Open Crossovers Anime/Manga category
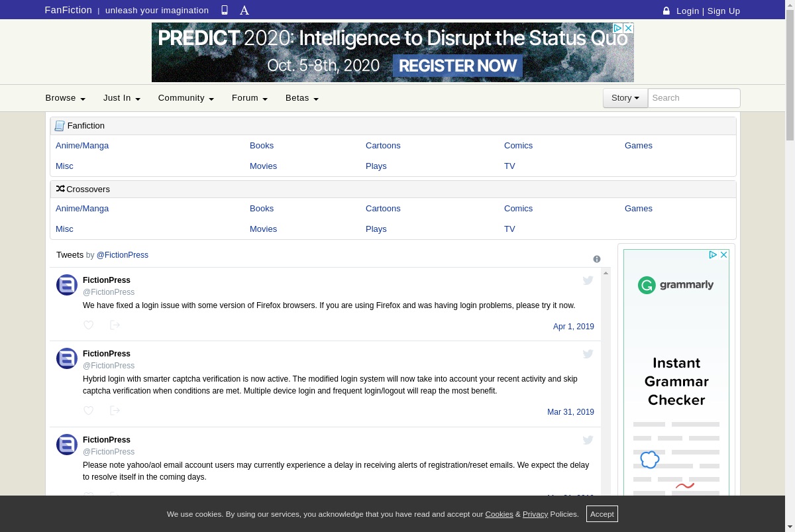795x532 pixels. coord(82,209)
